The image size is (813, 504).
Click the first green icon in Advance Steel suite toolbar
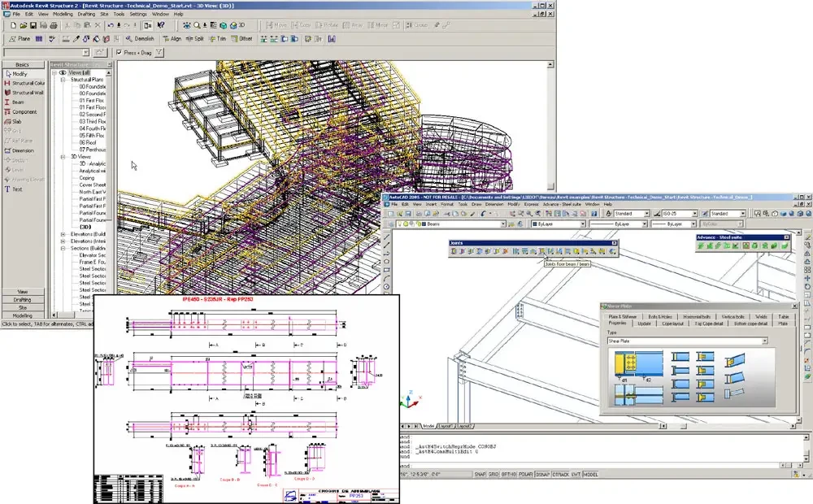[x=702, y=245]
